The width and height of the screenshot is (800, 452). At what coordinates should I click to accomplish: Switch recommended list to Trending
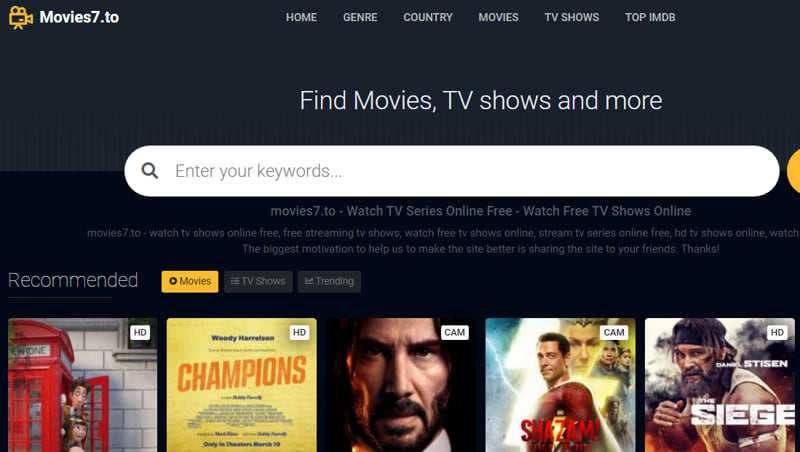coord(329,282)
